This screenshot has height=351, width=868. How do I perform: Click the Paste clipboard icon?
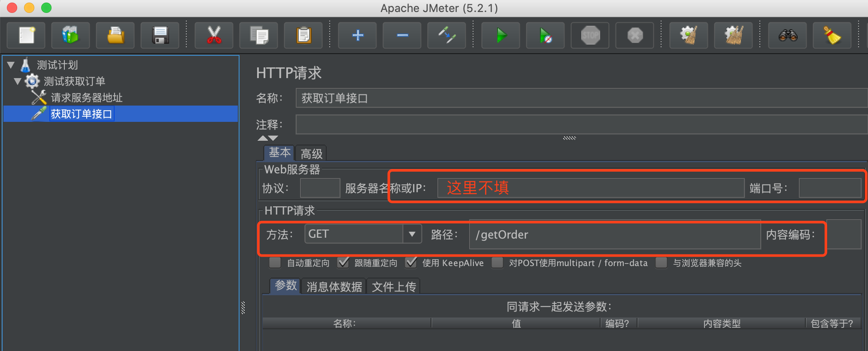coord(303,35)
